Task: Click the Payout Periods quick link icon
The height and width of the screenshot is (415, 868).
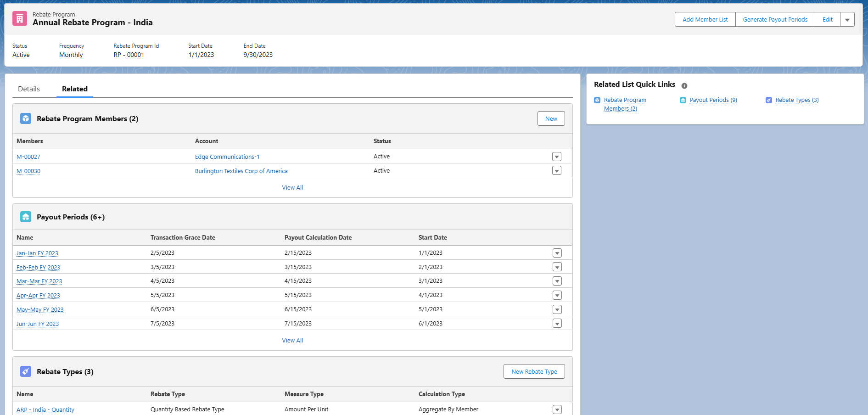Action: pos(683,100)
